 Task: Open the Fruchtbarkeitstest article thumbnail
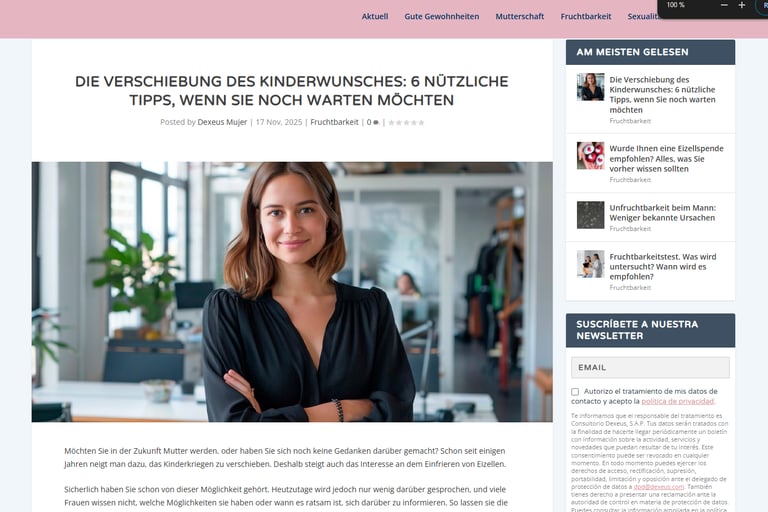(x=590, y=264)
